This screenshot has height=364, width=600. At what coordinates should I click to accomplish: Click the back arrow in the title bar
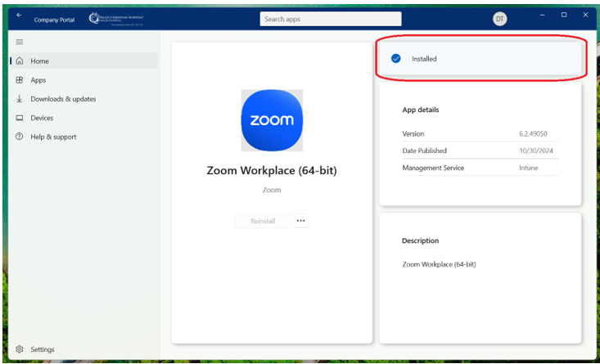coord(19,16)
